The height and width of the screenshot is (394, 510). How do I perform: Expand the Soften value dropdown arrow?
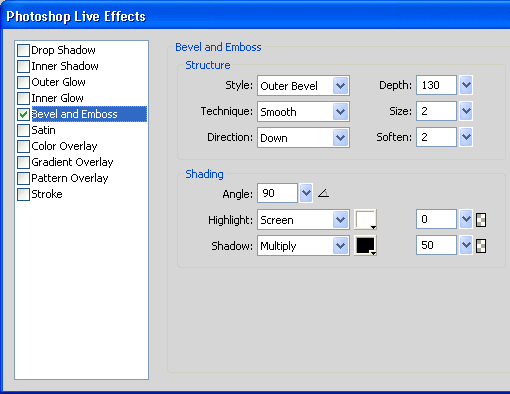pyautogui.click(x=466, y=137)
